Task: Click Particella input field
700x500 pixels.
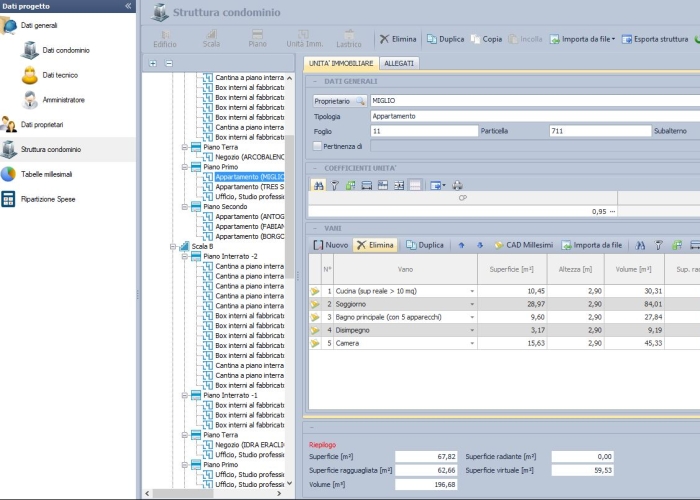Action: (x=600, y=131)
